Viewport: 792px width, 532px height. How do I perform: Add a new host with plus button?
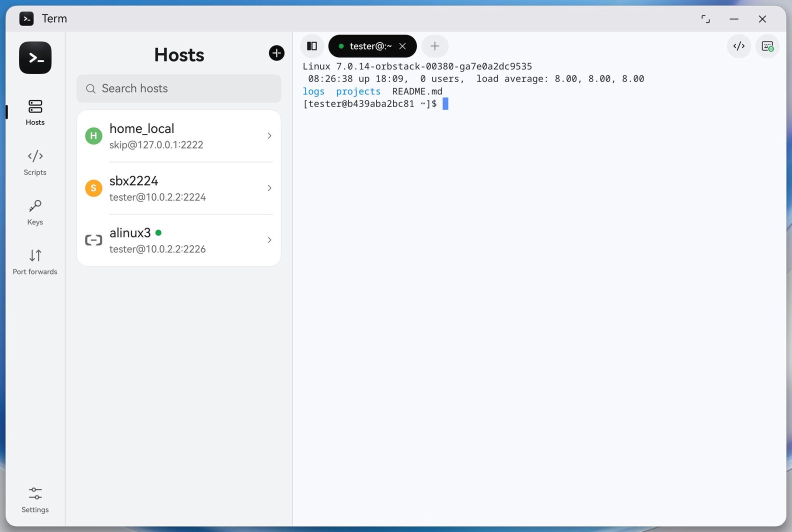[276, 53]
